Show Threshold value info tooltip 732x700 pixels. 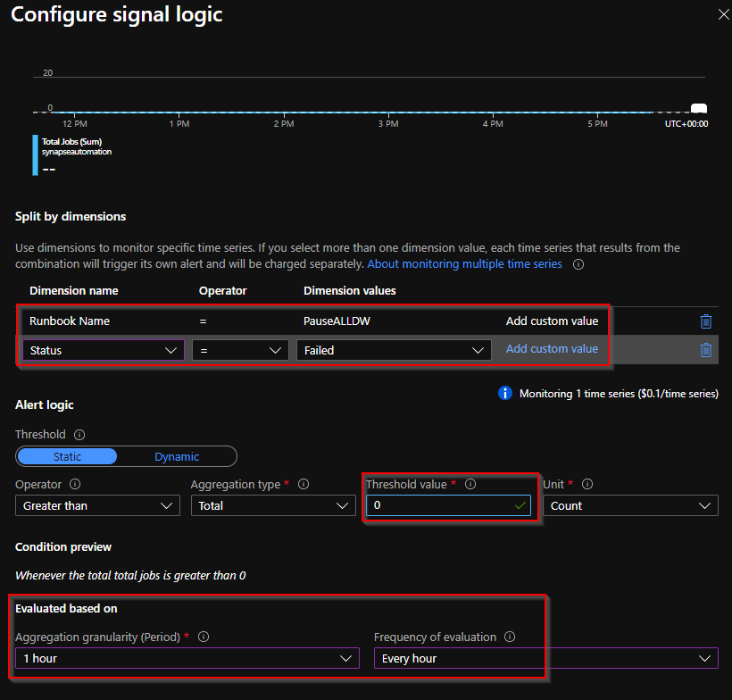470,484
